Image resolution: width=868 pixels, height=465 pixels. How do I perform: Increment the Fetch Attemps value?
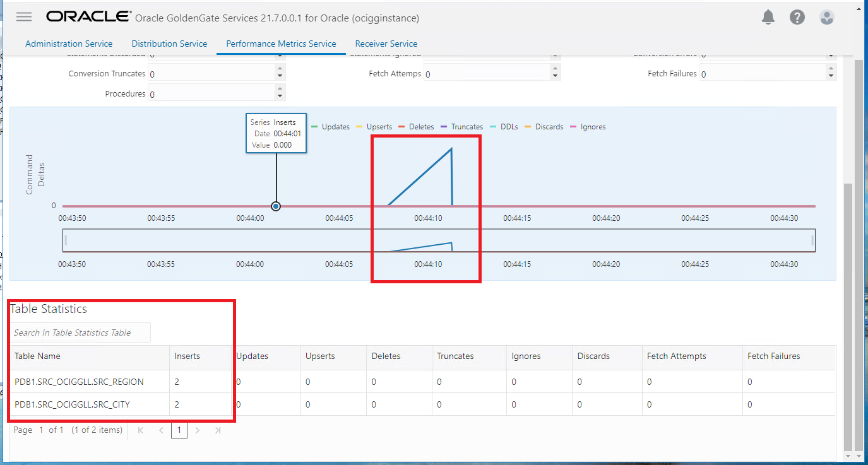click(556, 69)
